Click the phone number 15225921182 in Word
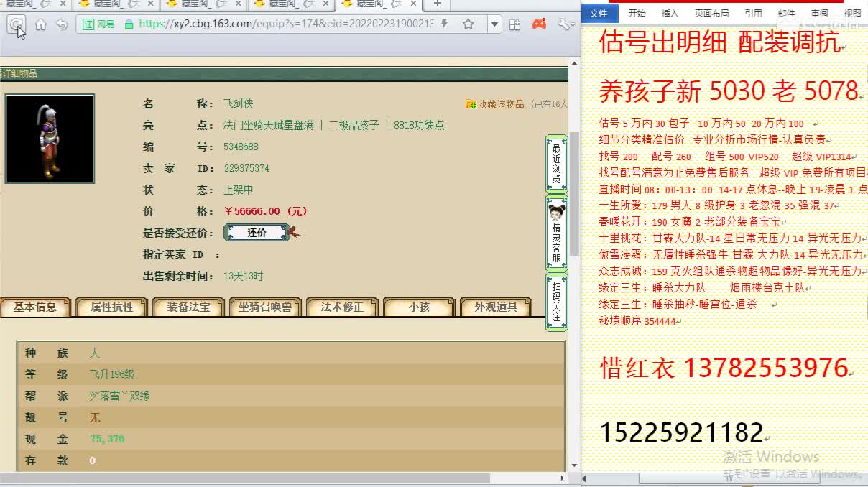The height and width of the screenshot is (487, 868). [681, 432]
